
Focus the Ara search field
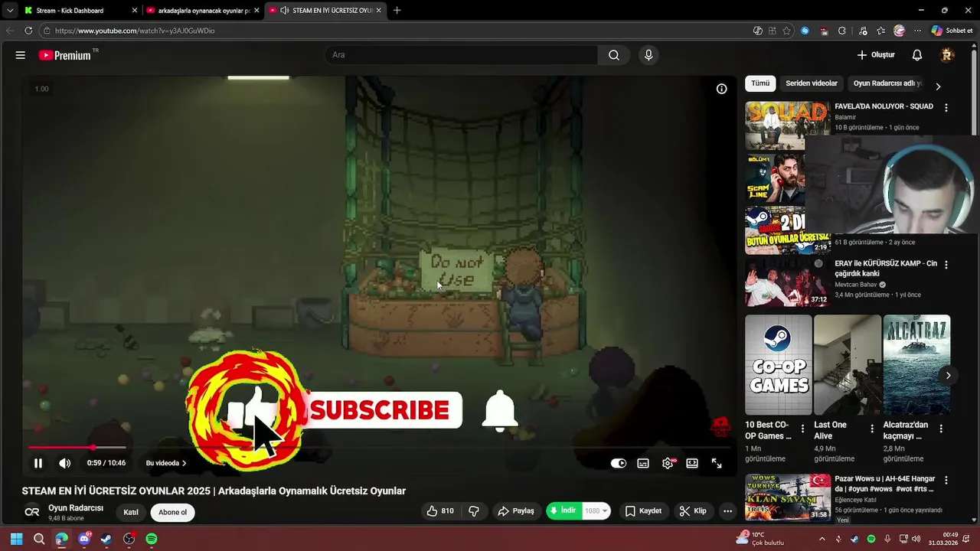[462, 55]
